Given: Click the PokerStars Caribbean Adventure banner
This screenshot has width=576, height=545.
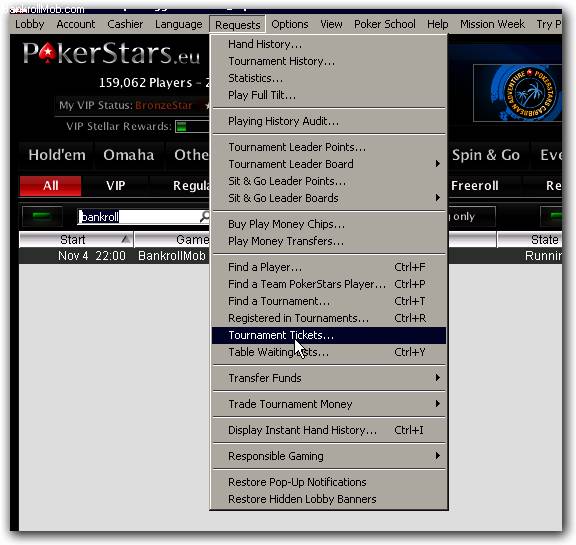Looking at the screenshot, I should [517, 93].
